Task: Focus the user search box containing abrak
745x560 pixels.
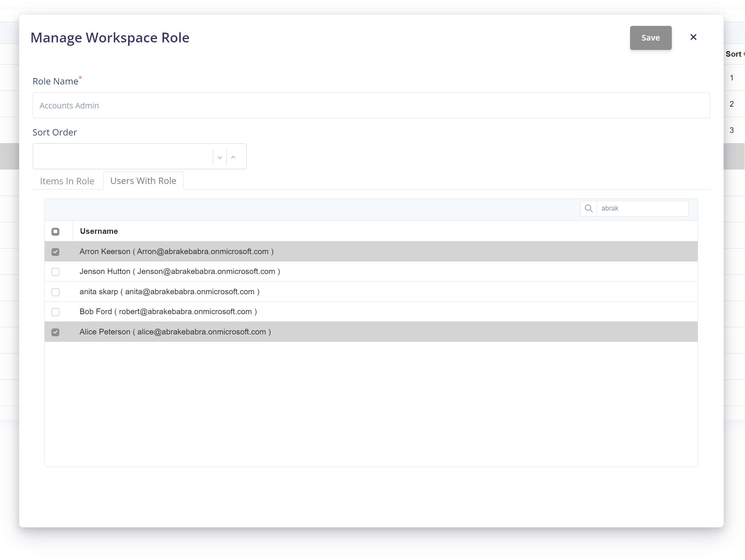Action: pos(642,208)
